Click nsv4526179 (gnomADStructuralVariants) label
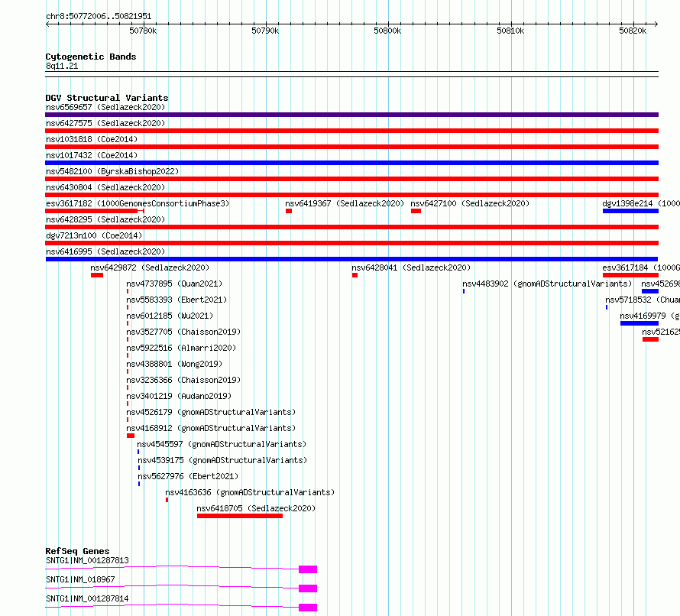Screen dimensions: 680x616 pyautogui.click(x=211, y=412)
